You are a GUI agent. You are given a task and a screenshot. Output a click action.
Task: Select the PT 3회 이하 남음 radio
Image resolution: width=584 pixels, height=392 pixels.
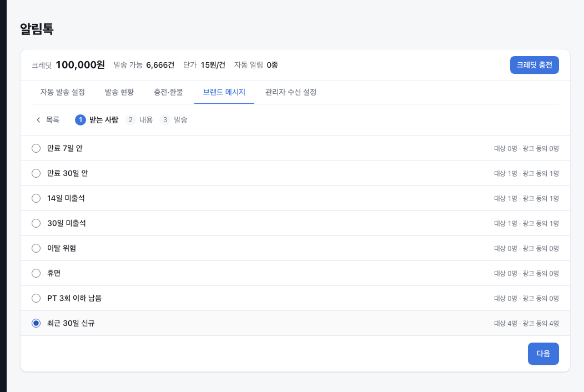[x=36, y=298]
